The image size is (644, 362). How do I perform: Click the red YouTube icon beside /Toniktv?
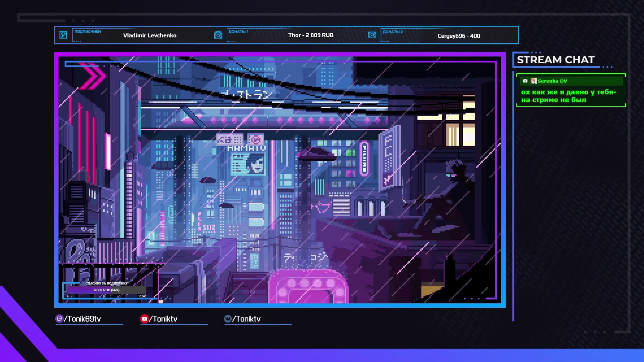coord(144,319)
